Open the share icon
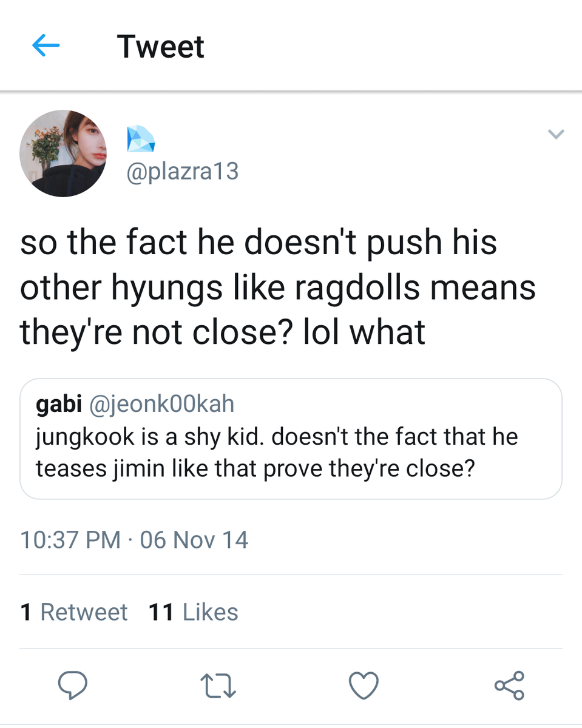Screen dimensions: 582x728 click(x=509, y=686)
